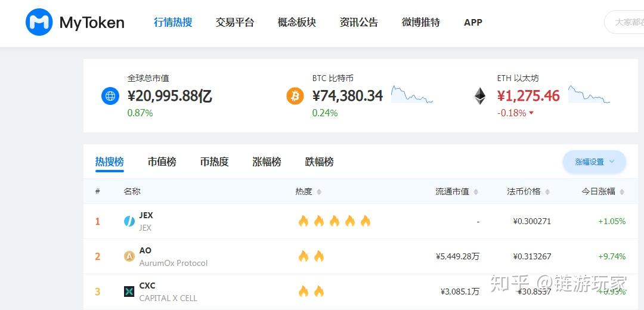The image size is (644, 310).
Task: Click the Bitcoin orange coin icon
Action: (295, 96)
